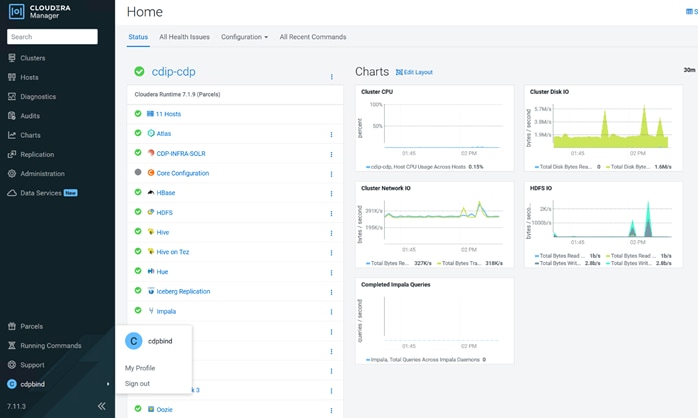Open Data Services in the sidebar
The height and width of the screenshot is (418, 698).
pos(41,193)
